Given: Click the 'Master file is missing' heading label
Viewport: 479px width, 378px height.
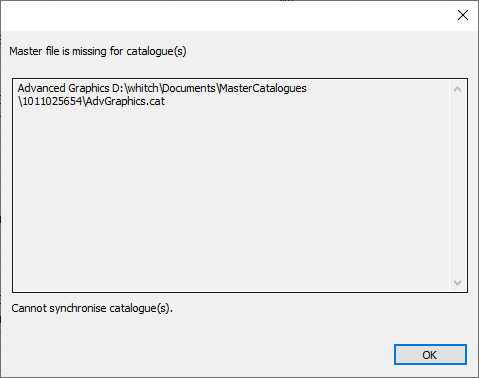Looking at the screenshot, I should [x=98, y=51].
